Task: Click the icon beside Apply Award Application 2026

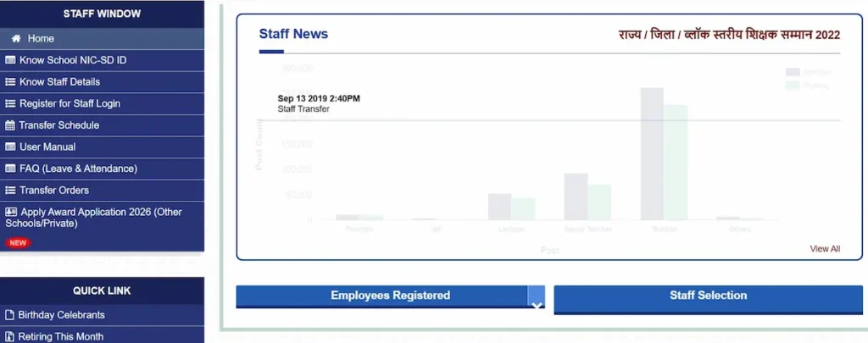Action: tap(11, 212)
